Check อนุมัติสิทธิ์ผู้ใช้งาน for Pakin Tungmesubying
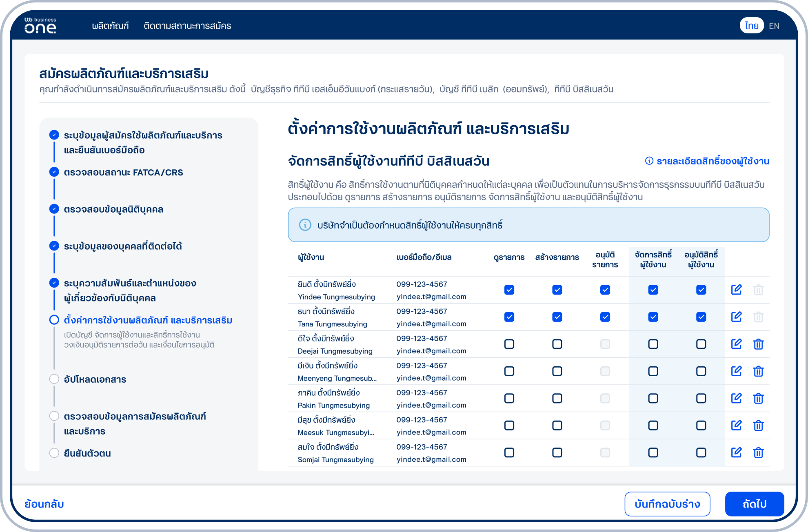Screen dimensions: 808x532 click(x=701, y=398)
